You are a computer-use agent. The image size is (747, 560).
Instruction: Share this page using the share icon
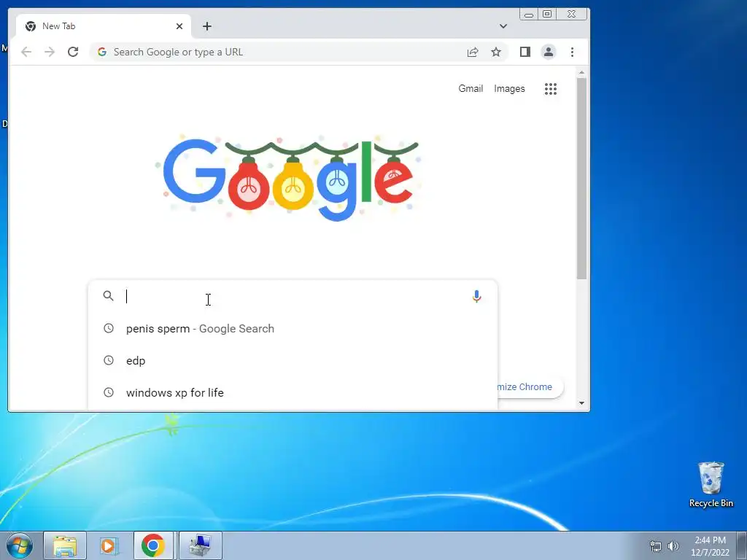[x=473, y=52]
